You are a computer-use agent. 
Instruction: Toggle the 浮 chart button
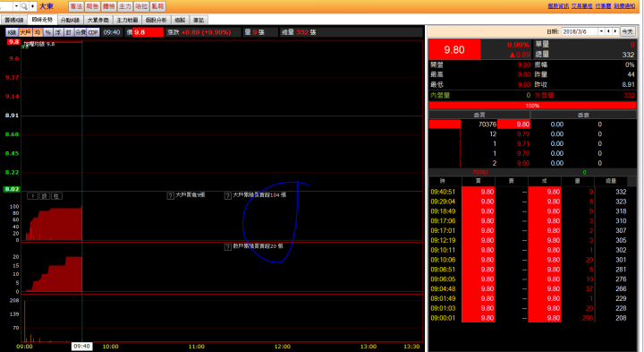[59, 32]
